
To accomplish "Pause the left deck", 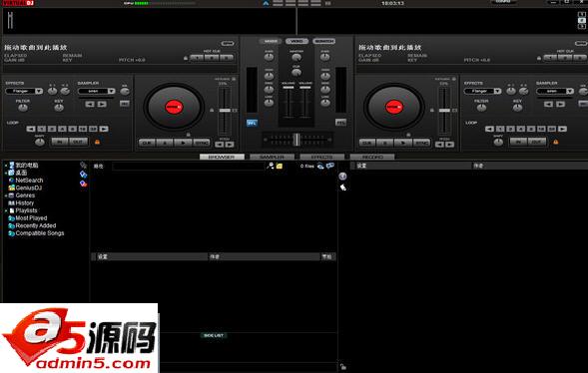I will click(165, 143).
